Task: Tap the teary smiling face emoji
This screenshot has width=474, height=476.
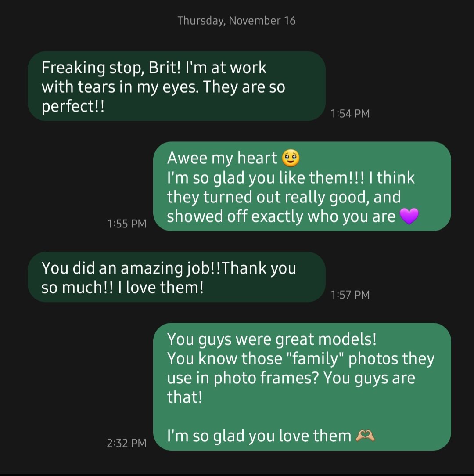Action: pos(291,158)
